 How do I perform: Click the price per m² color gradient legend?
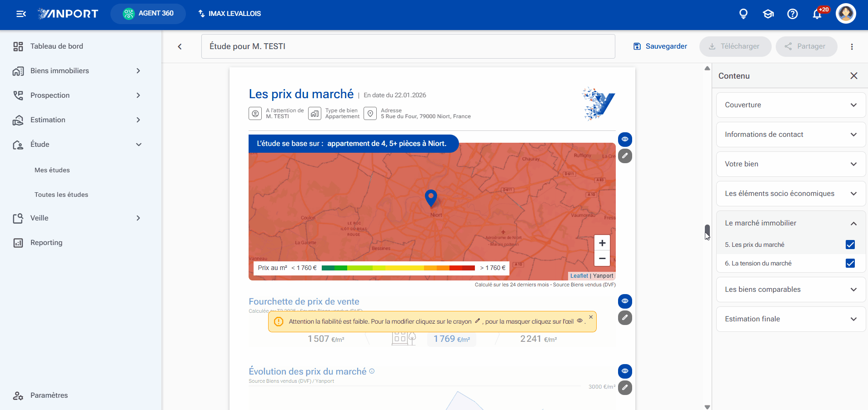coord(398,268)
